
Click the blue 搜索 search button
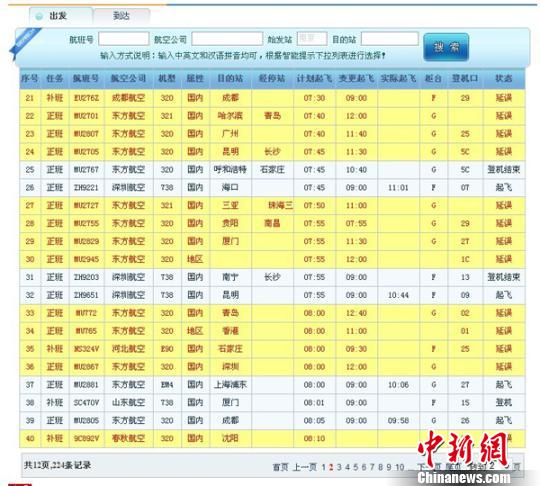click(446, 47)
